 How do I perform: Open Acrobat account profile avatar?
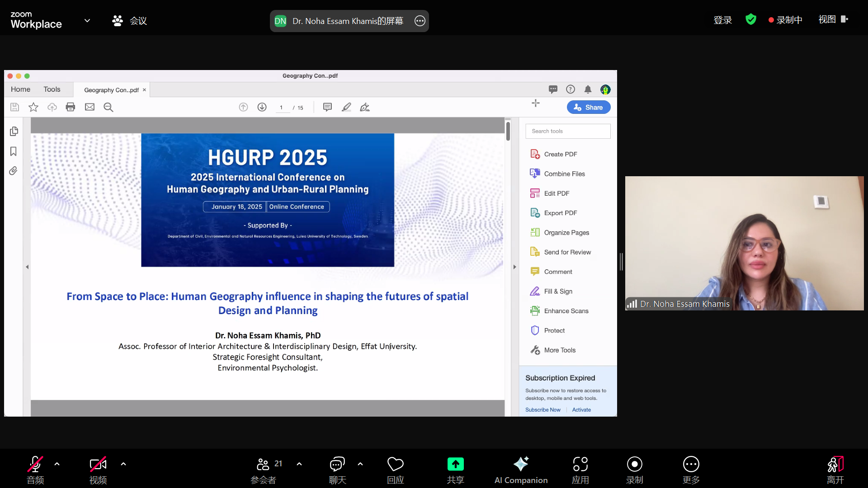coord(605,89)
